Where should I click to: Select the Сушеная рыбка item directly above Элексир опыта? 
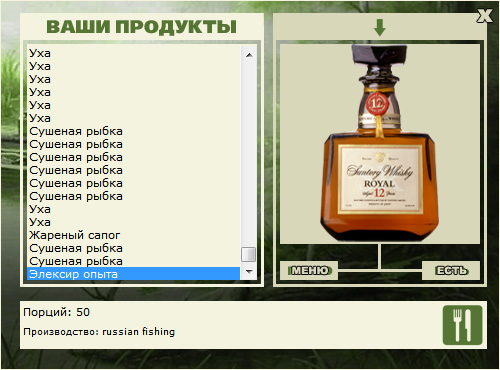[x=133, y=261]
